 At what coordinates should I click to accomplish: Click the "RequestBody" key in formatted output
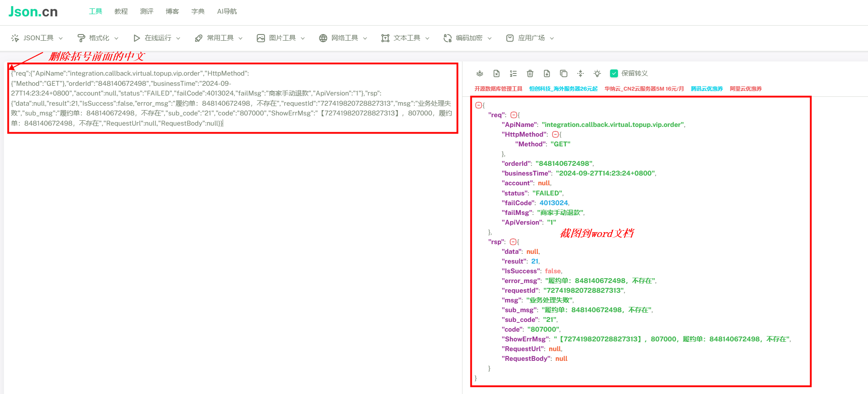tap(526, 359)
